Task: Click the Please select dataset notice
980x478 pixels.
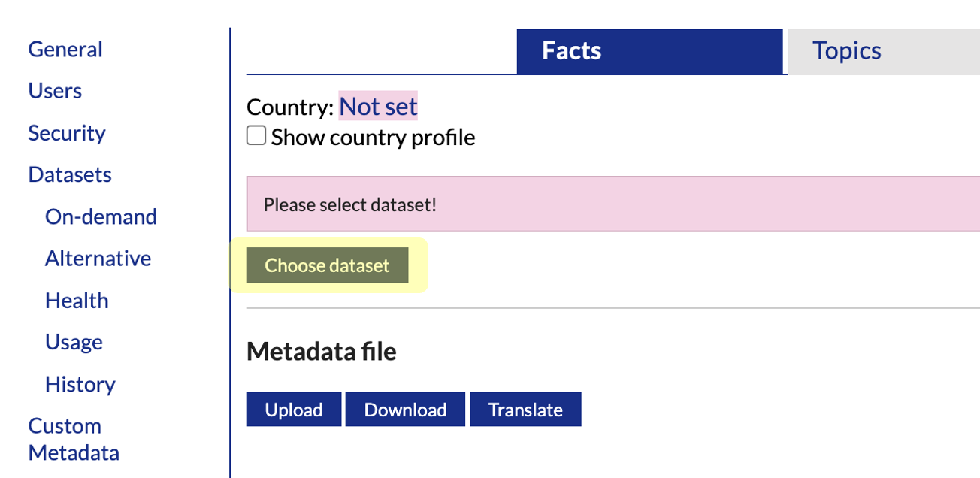Action: click(613, 204)
